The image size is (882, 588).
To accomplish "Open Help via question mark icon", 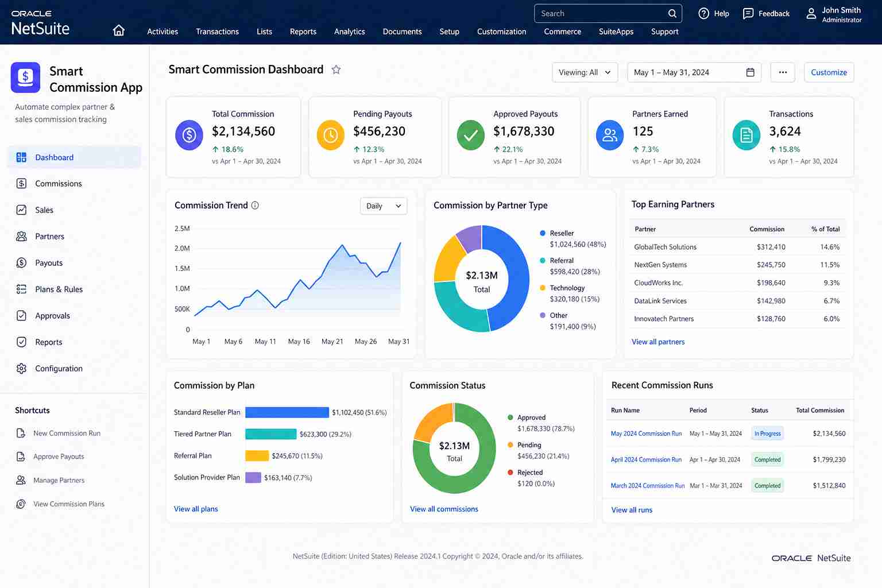I will (703, 13).
